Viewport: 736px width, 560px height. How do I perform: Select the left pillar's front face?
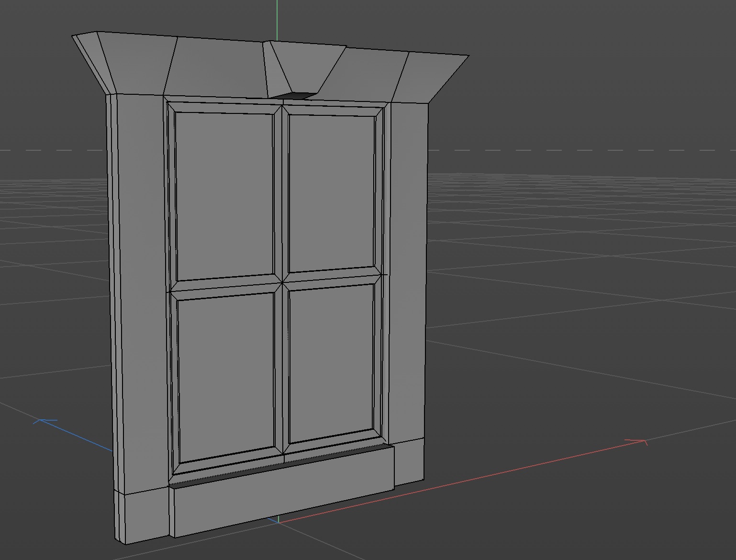tap(141, 287)
